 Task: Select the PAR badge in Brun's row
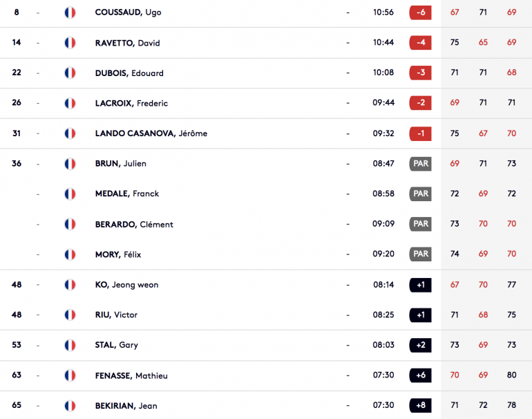pyautogui.click(x=420, y=164)
